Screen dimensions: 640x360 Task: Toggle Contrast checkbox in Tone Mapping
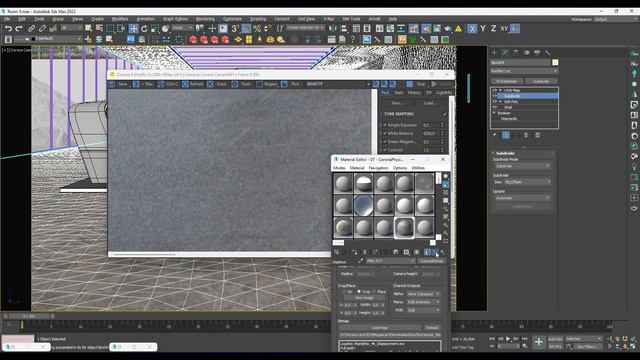(384, 150)
